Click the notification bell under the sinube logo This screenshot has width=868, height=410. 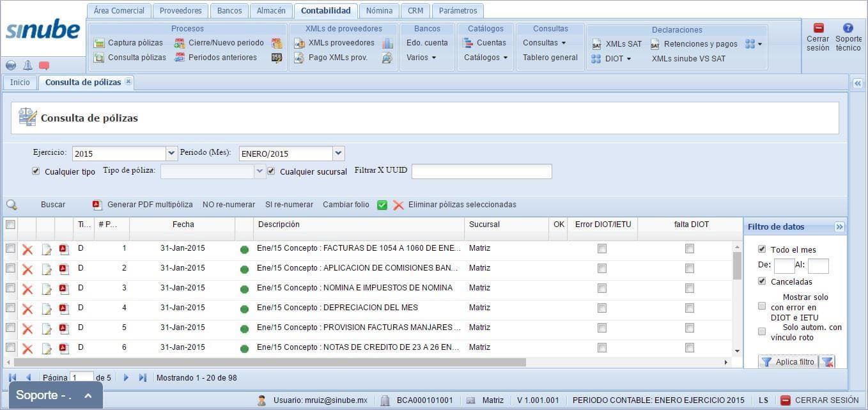pyautogui.click(x=27, y=65)
